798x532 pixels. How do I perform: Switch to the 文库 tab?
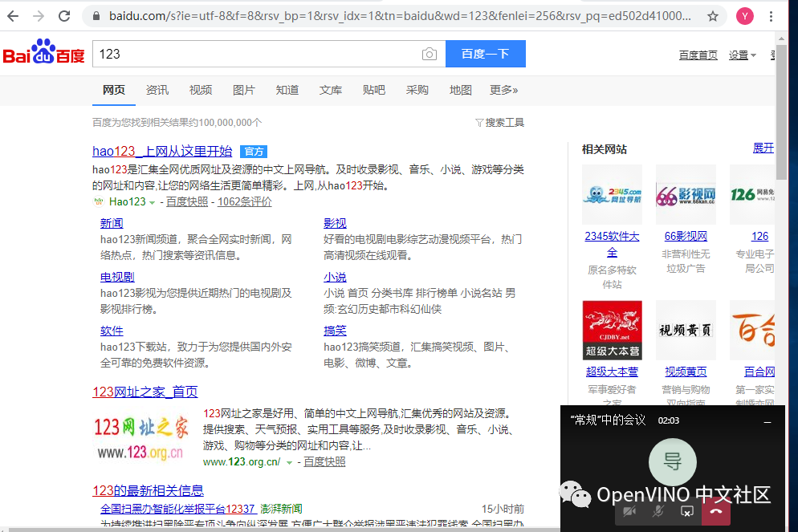click(330, 90)
